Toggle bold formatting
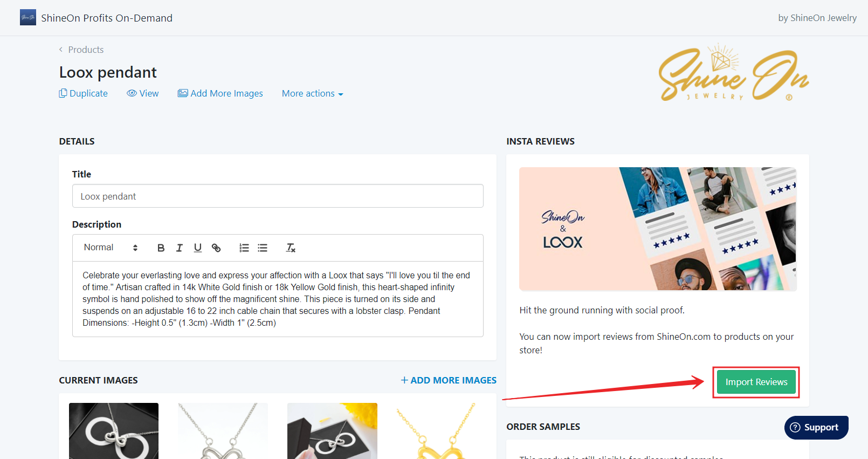 (161, 248)
